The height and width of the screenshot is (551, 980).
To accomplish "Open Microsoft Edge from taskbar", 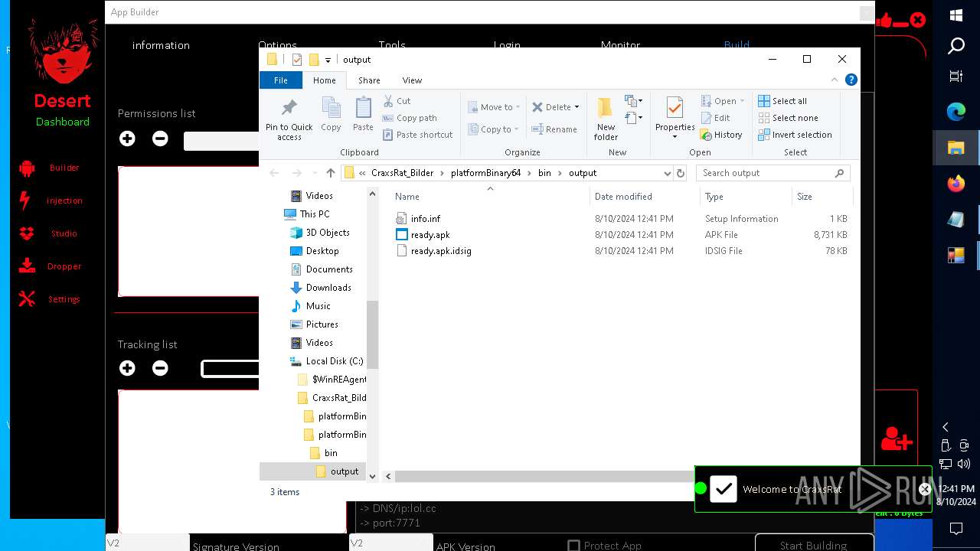I will point(956,112).
